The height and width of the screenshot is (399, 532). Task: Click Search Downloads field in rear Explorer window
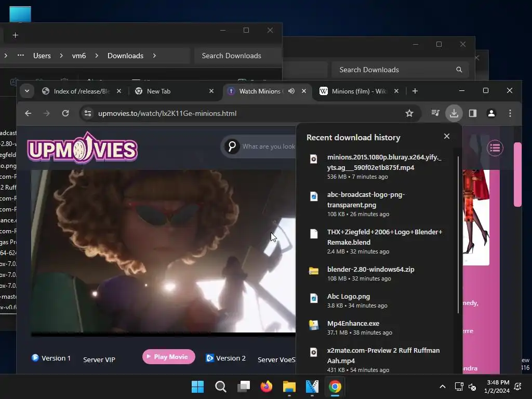pyautogui.click(x=401, y=70)
